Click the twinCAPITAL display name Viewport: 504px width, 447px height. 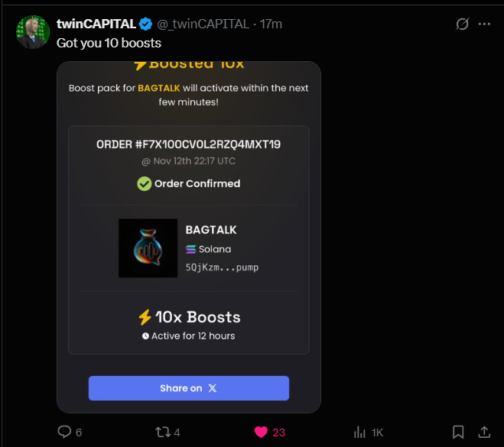96,24
